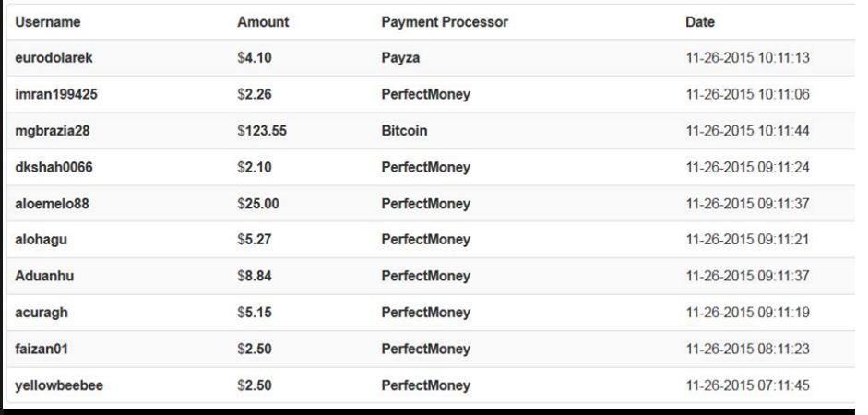Select the Payment Processor column header
This screenshot has width=868, height=415.
(x=445, y=22)
